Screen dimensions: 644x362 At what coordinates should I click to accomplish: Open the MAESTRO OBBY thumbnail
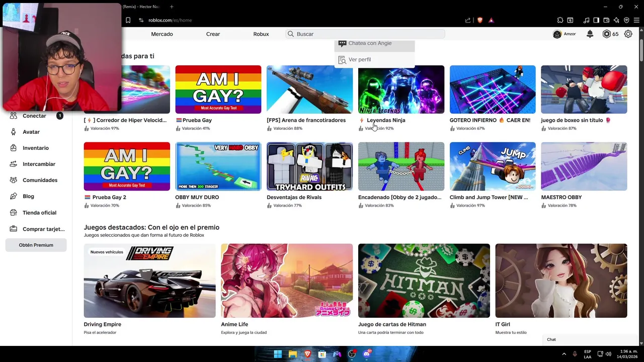[584, 166]
